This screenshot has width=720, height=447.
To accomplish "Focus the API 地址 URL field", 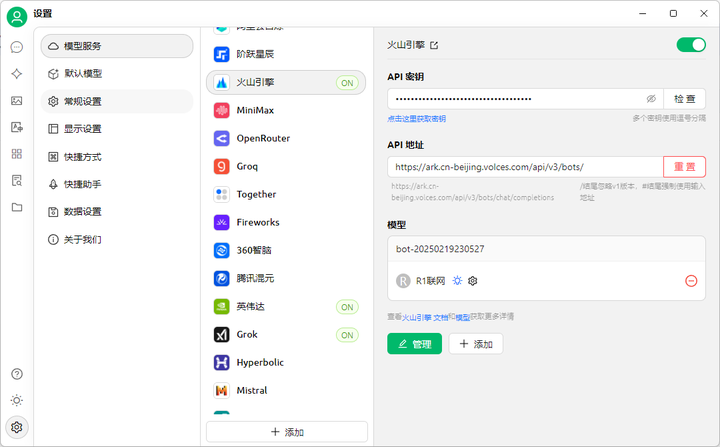I will coord(525,167).
